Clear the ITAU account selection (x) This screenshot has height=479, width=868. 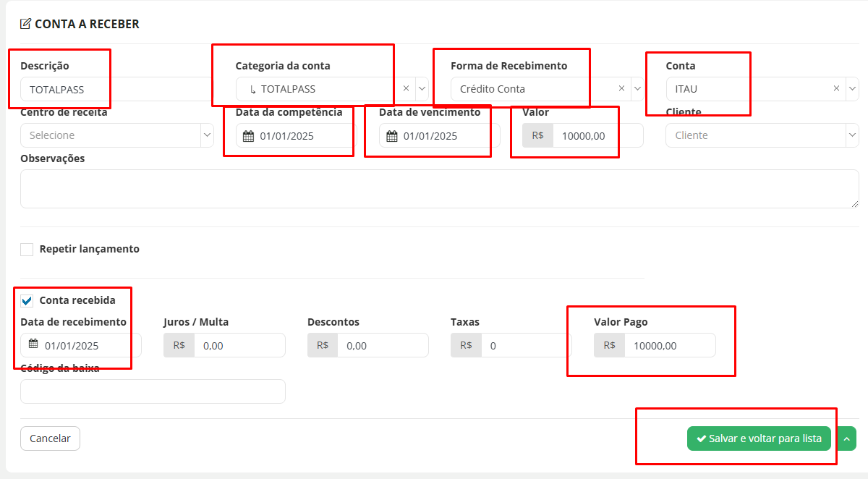coord(836,88)
